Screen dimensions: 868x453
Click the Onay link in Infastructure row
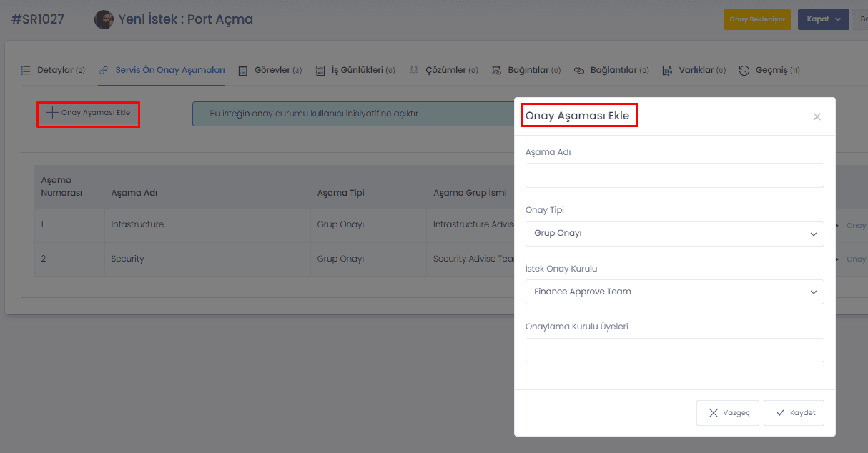point(857,225)
